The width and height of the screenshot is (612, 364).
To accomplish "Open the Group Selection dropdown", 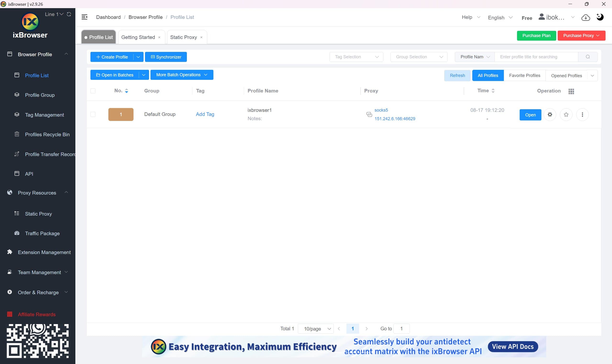I will pyautogui.click(x=419, y=57).
